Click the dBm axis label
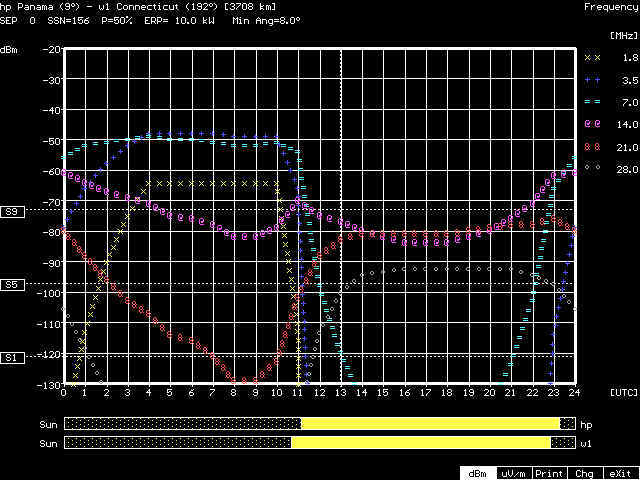The height and width of the screenshot is (480, 640). (x=9, y=51)
